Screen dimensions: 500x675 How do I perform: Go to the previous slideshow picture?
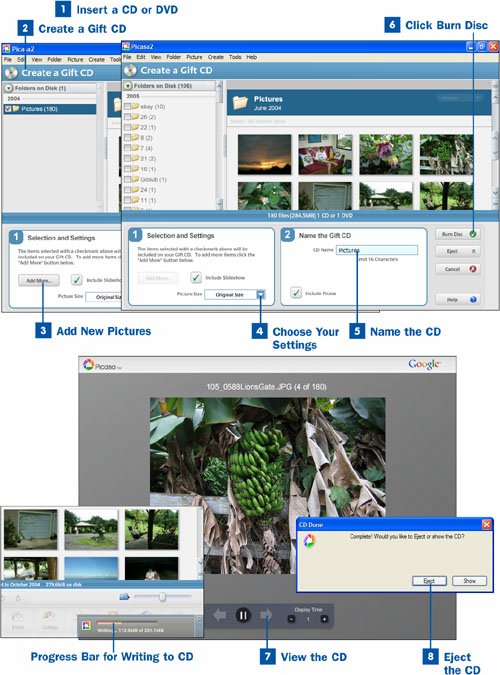(220, 615)
